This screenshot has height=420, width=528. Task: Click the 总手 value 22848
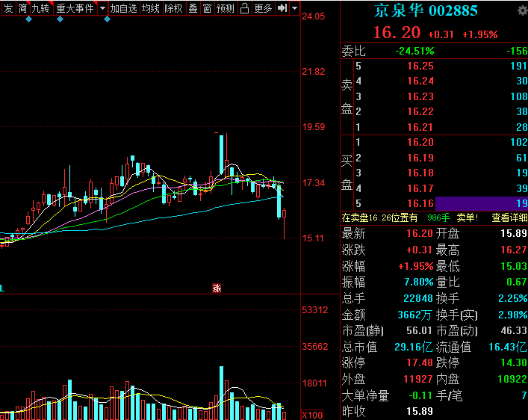pyautogui.click(x=418, y=298)
